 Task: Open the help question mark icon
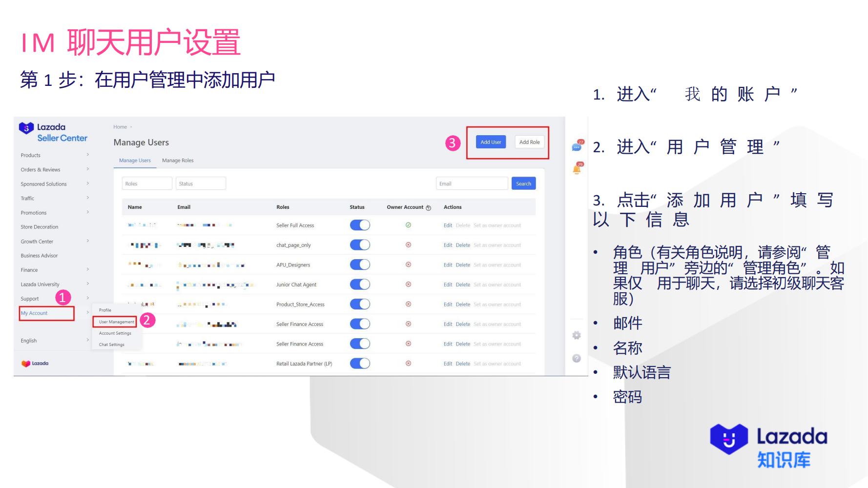(577, 358)
